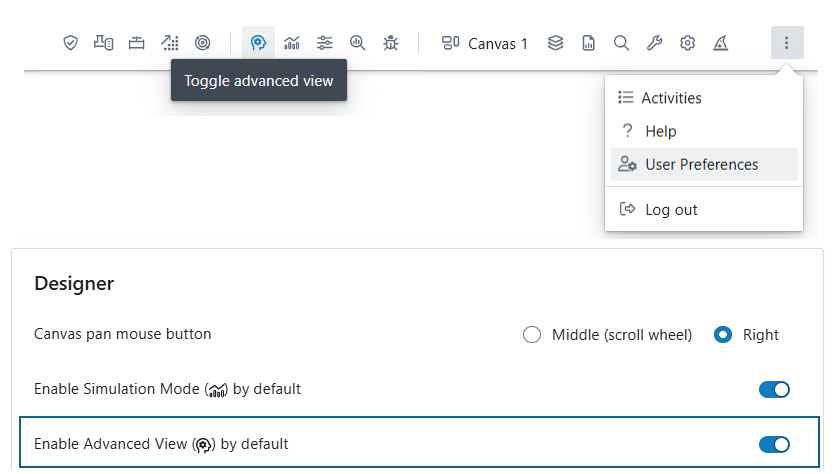The width and height of the screenshot is (835, 474).
Task: Open the bug debug icon
Action: (391, 43)
